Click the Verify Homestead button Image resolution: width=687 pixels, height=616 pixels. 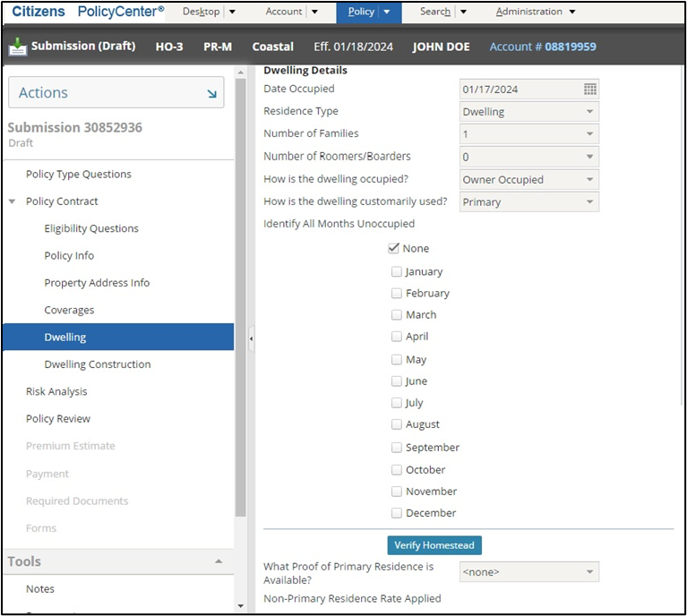[x=434, y=545]
